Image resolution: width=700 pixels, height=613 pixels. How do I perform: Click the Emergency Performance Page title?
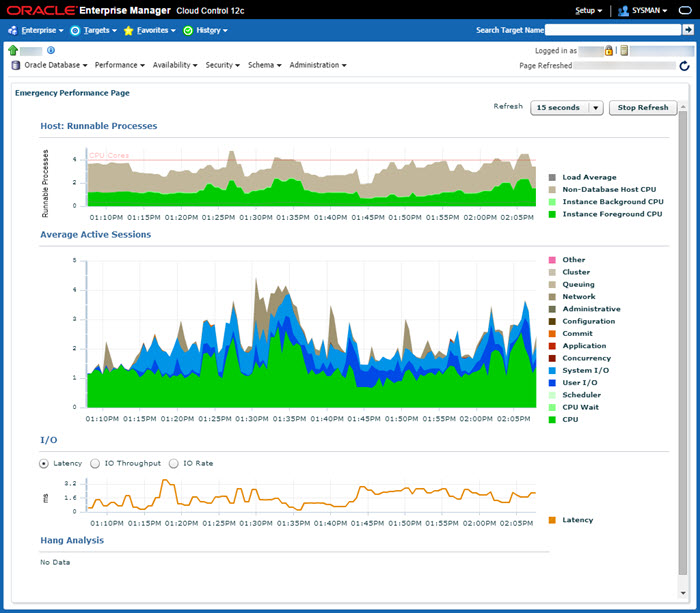pos(72,93)
